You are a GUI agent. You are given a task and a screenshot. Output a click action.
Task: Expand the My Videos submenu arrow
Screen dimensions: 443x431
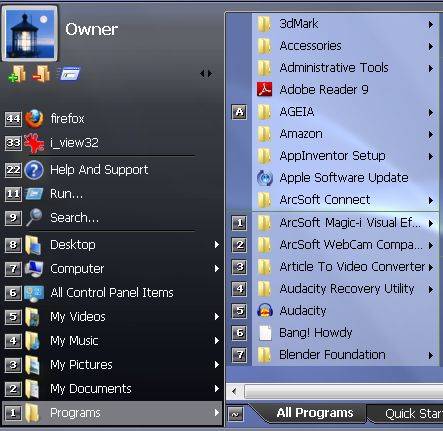coord(217,317)
